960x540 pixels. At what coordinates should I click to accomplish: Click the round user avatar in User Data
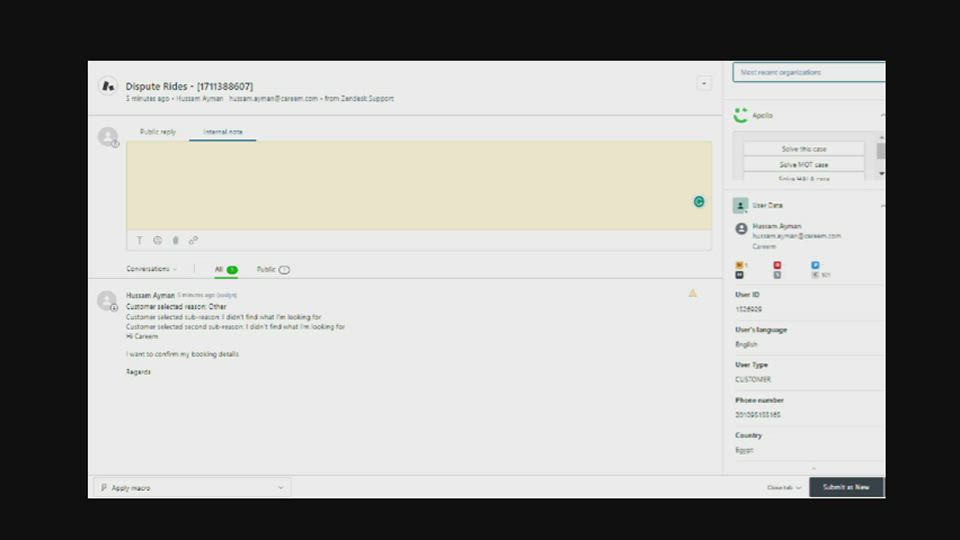[x=741, y=228]
